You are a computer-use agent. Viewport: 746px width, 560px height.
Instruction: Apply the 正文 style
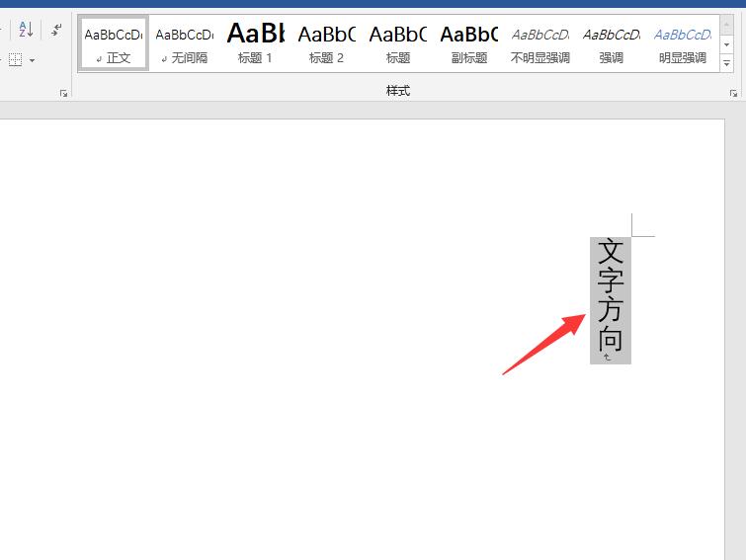coord(114,44)
